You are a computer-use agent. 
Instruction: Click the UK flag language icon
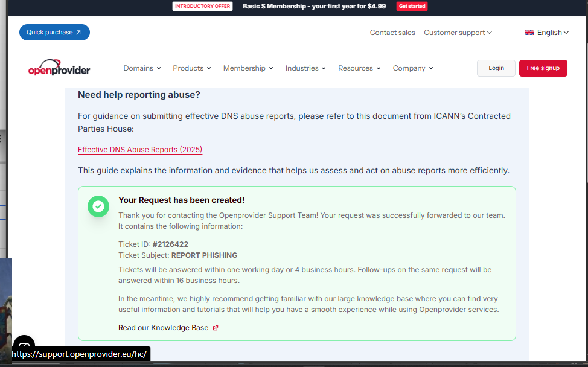coord(529,32)
